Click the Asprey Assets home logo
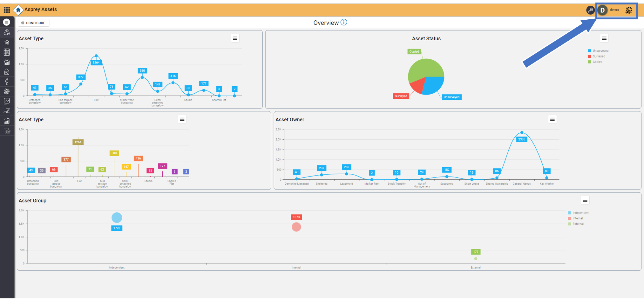 click(x=18, y=10)
